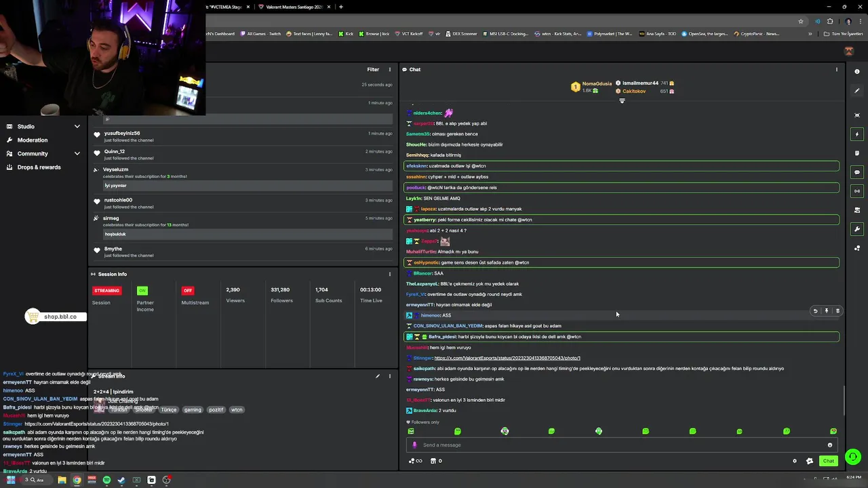The image size is (868, 488).
Task: Open the CryptoPanic bookmark
Action: (756, 34)
